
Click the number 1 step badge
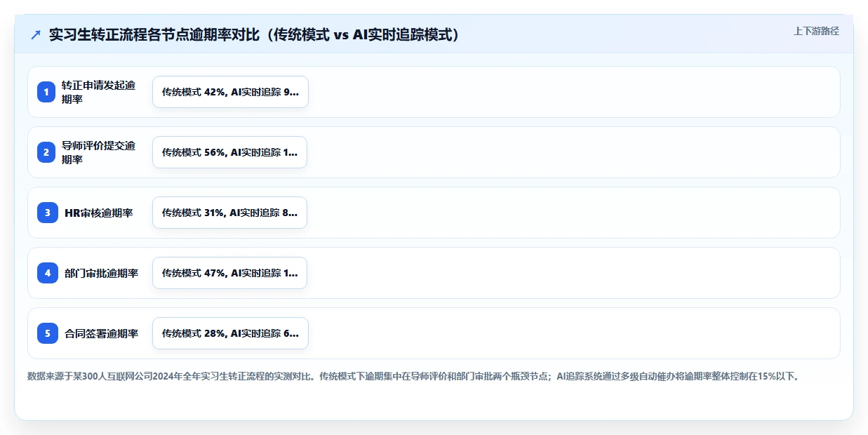click(x=47, y=92)
